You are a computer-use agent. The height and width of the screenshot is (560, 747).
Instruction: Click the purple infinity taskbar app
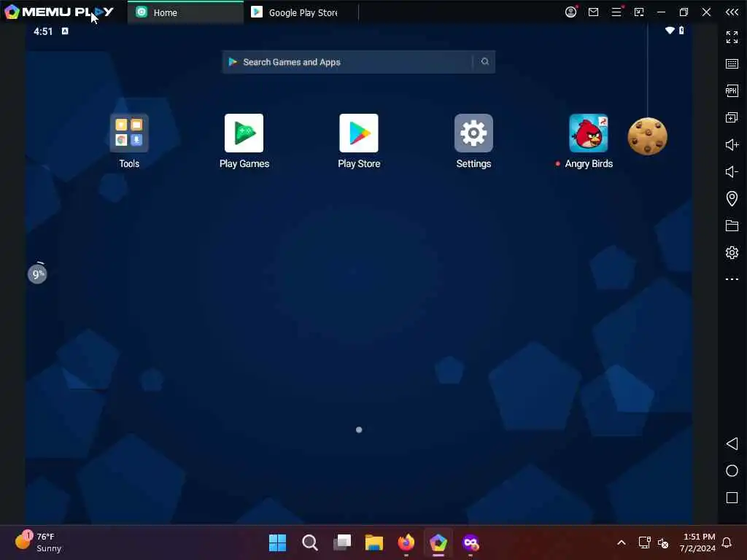(471, 542)
